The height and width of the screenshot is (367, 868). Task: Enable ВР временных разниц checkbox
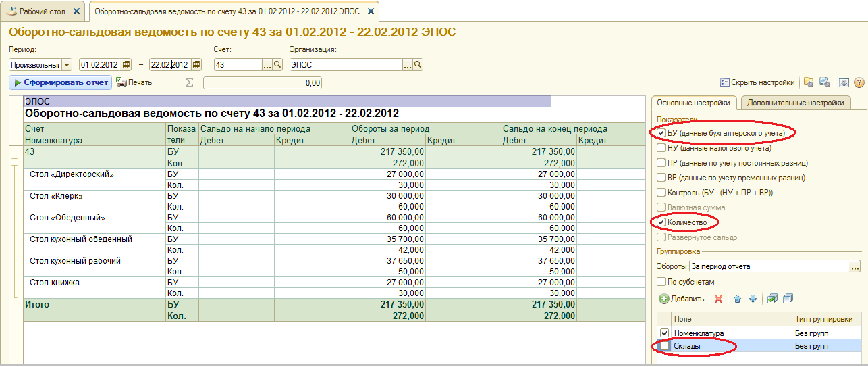662,178
